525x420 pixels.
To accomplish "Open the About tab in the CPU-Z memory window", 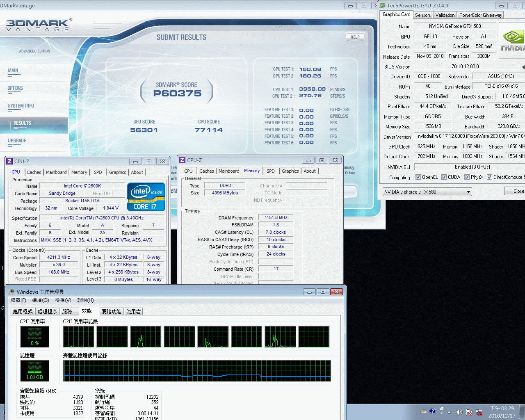I will coord(310,171).
